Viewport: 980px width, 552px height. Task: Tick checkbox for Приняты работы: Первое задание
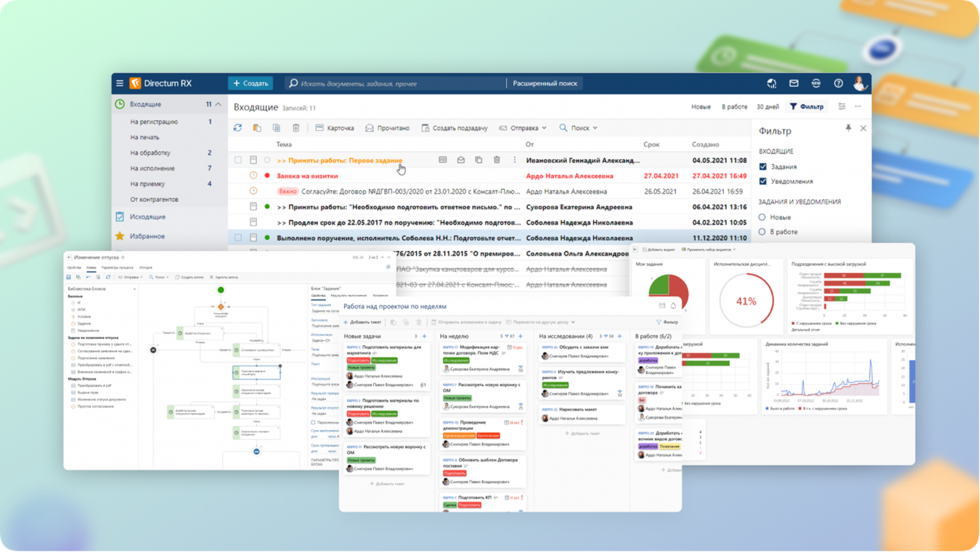tap(238, 160)
